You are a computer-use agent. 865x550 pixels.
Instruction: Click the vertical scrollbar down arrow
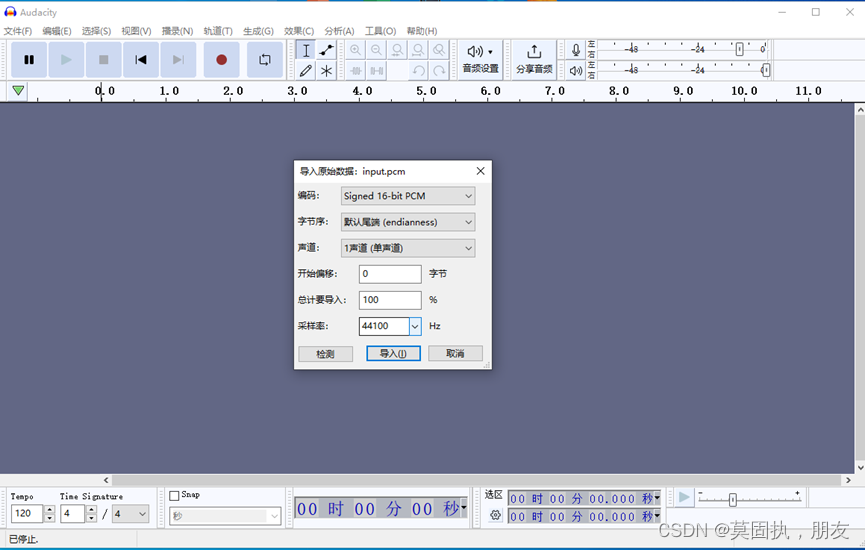pos(860,467)
